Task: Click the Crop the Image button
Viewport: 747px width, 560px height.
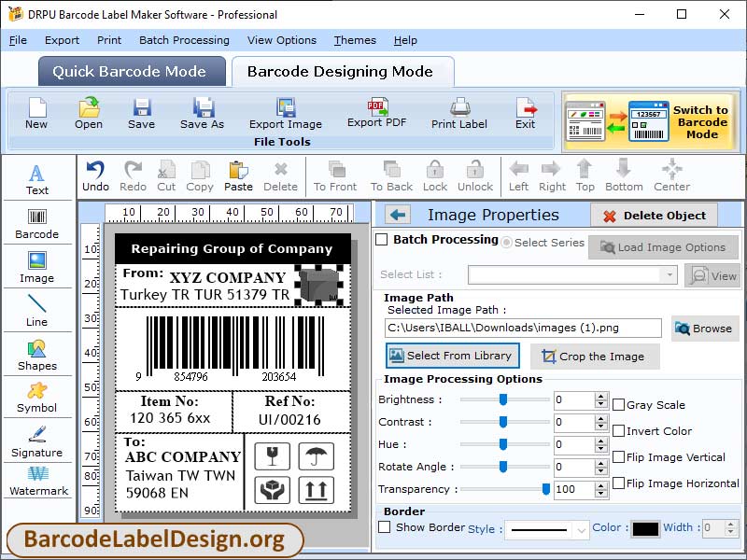Action: (594, 357)
